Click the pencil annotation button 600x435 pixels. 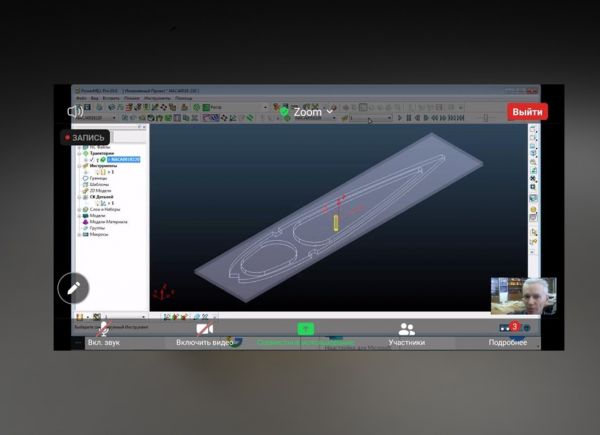73,288
